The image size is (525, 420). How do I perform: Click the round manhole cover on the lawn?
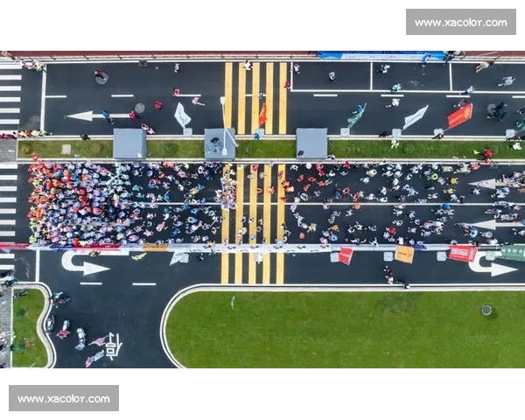pos(486,310)
